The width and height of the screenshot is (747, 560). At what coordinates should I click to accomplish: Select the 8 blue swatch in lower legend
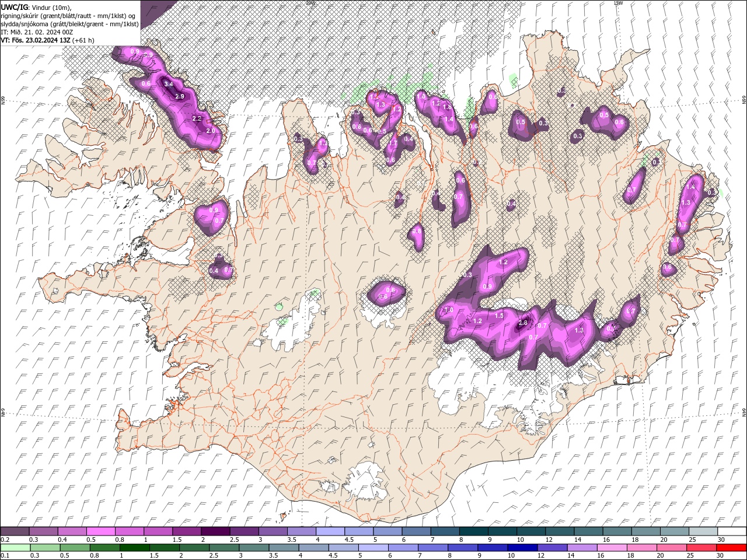click(462, 548)
